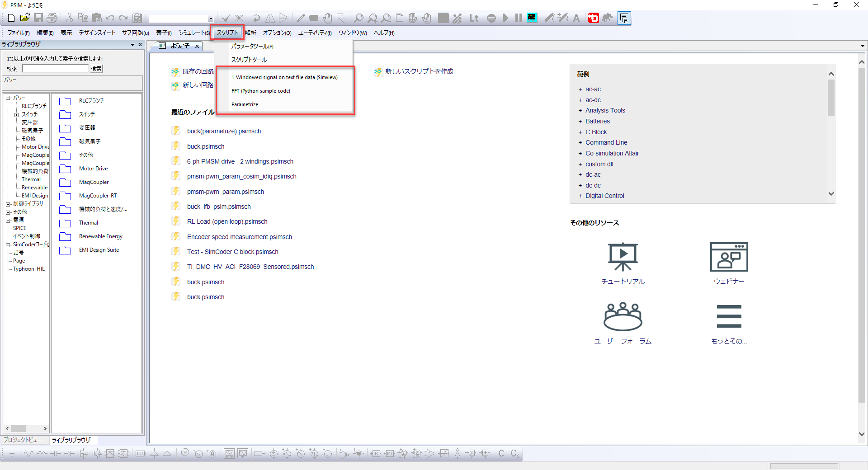
Task: Click the Lt (LTspice) toolbar icon
Action: tap(474, 18)
